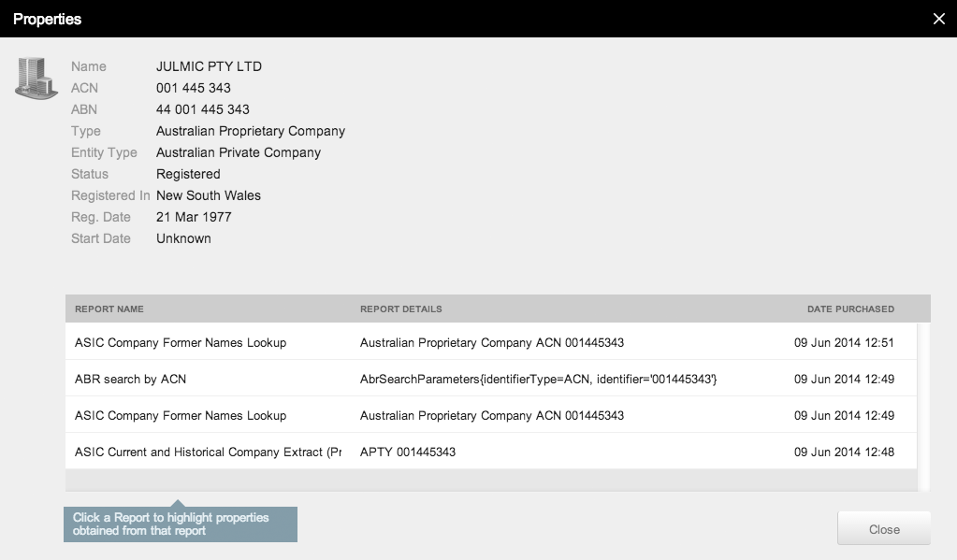Sort by the DATE PURCHASED column header
The width and height of the screenshot is (957, 560).
point(850,309)
